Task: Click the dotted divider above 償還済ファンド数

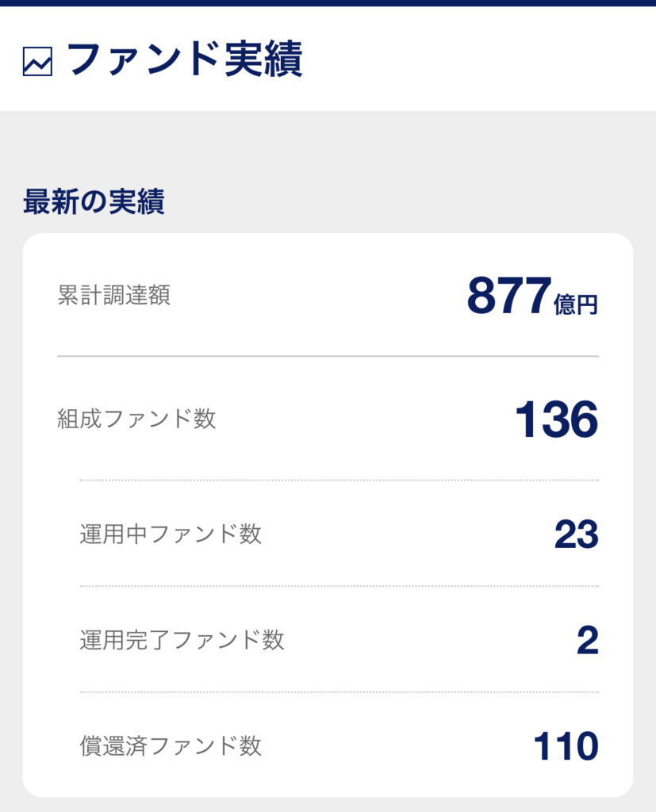Action: [x=339, y=692]
